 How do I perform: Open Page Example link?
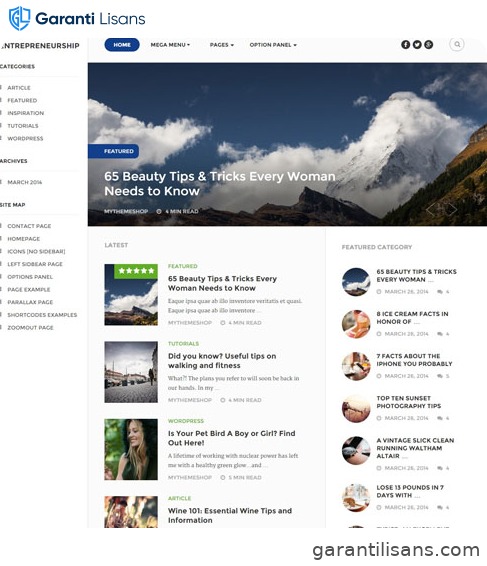pos(29,289)
